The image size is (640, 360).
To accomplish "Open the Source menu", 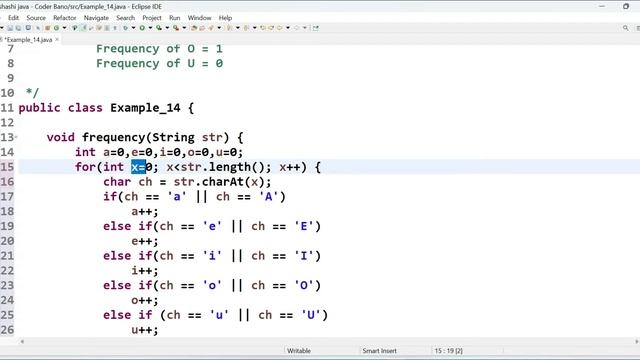I will click(36, 18).
